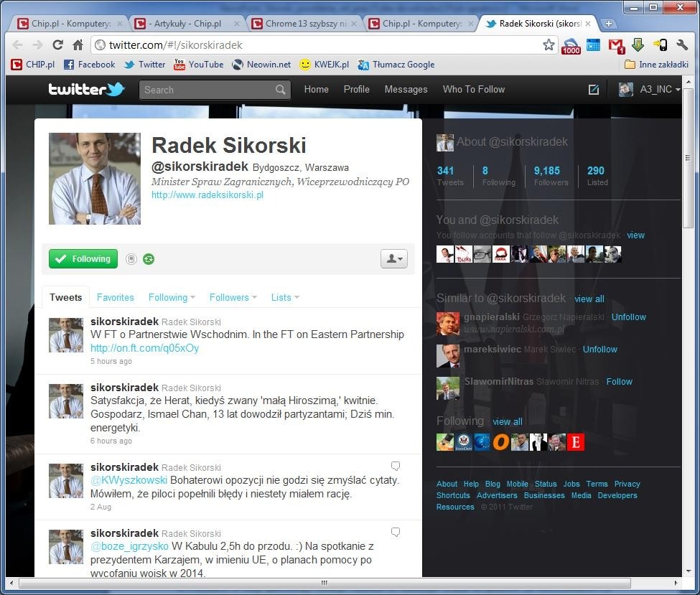This screenshot has height=595, width=700.
Task: Compose a new tweet icon
Action: point(594,90)
